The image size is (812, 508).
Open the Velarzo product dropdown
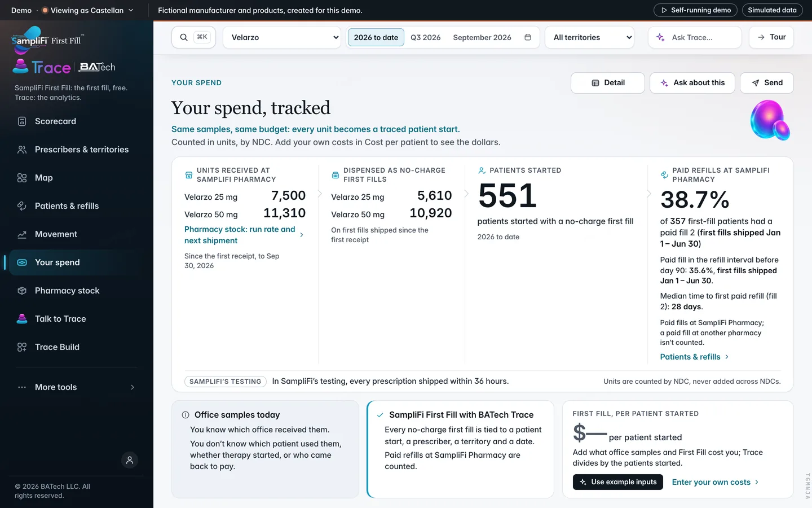(282, 37)
